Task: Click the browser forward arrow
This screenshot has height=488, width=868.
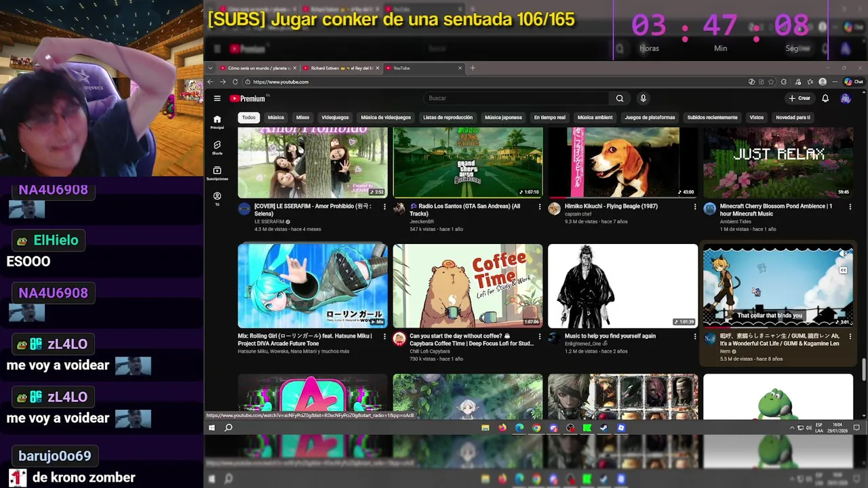Action: pos(222,82)
